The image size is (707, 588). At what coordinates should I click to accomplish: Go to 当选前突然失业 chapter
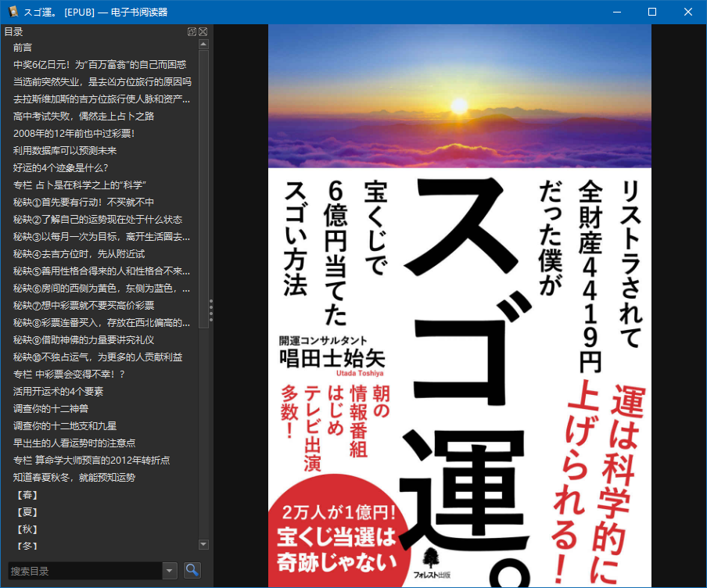point(102,81)
